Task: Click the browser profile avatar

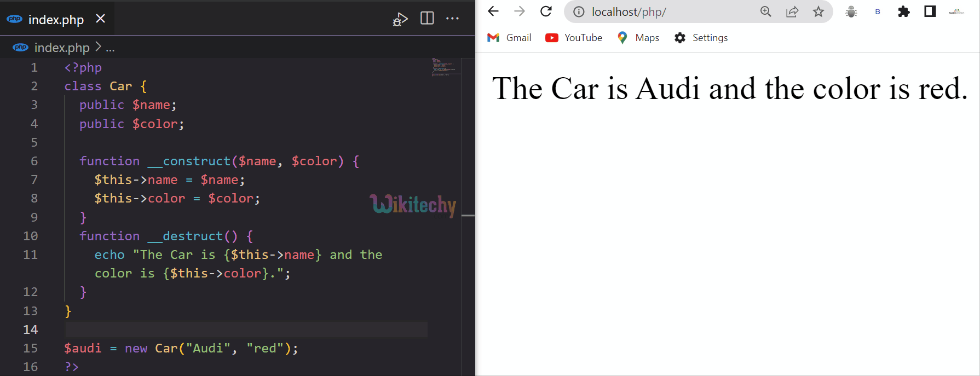Action: pos(956,11)
